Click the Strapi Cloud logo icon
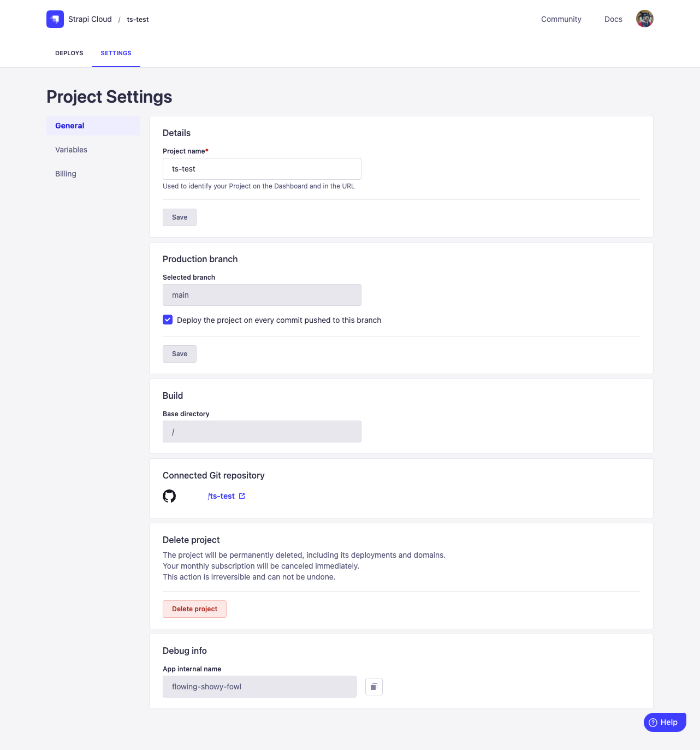The height and width of the screenshot is (750, 700). pos(55,19)
